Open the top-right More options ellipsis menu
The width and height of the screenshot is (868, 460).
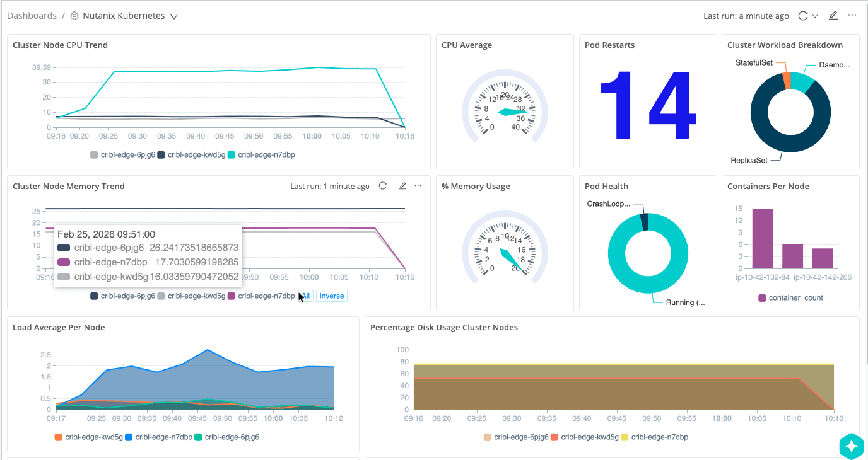853,16
